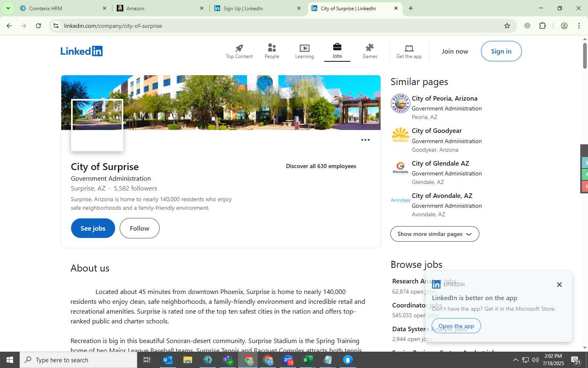Open City of Glendale AZ page

click(440, 164)
